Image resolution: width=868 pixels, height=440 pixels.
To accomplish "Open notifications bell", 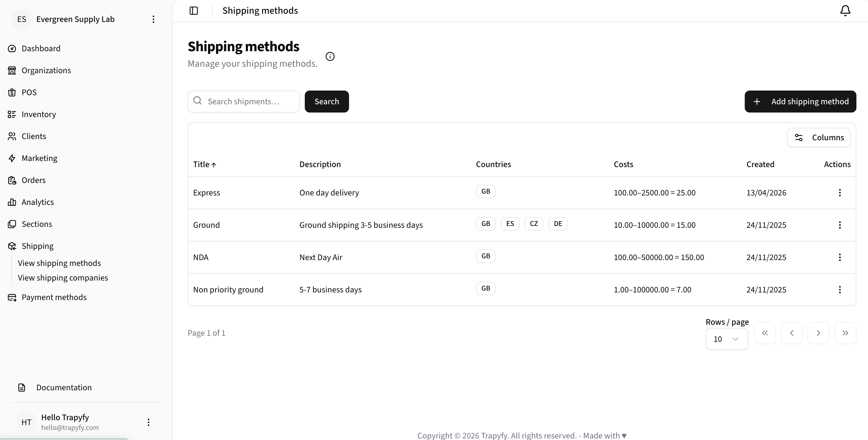I will 845,11.
